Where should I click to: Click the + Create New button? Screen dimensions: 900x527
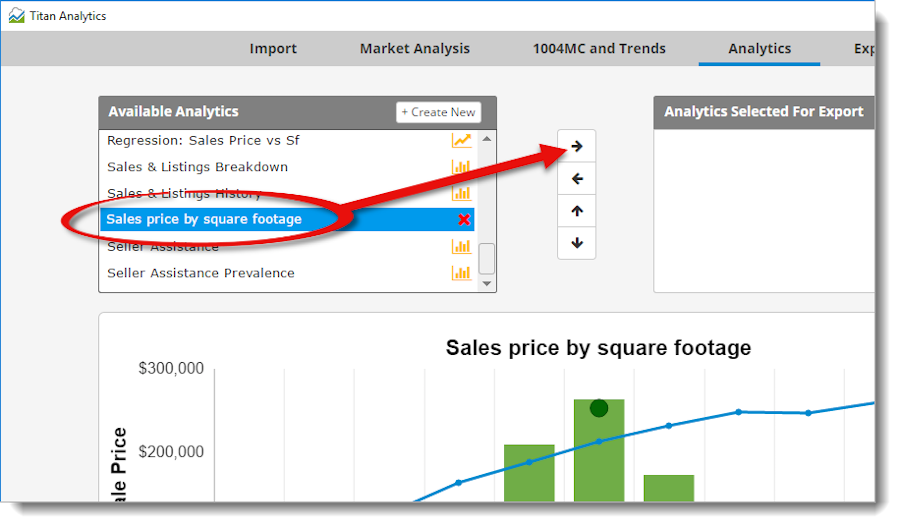coord(439,113)
